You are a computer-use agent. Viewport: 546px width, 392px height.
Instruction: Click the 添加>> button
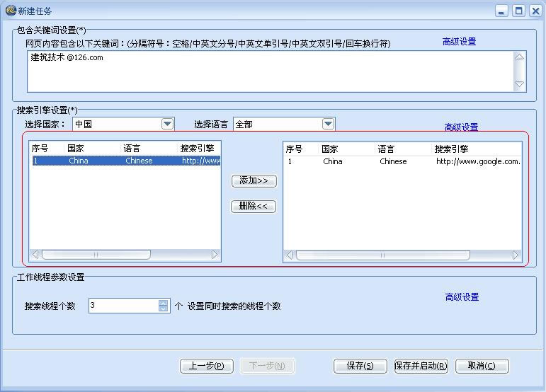coord(254,181)
